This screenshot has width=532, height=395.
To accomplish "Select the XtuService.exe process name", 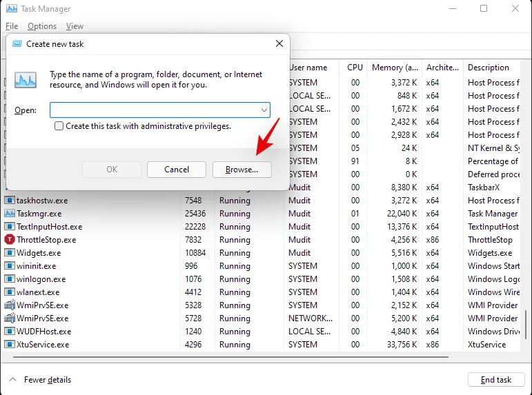I will coord(43,345).
